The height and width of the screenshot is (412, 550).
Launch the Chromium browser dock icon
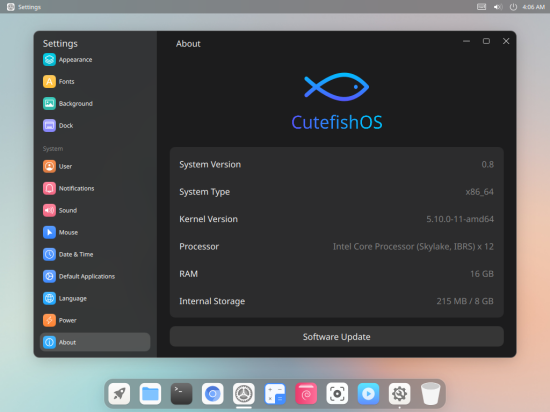tap(213, 394)
